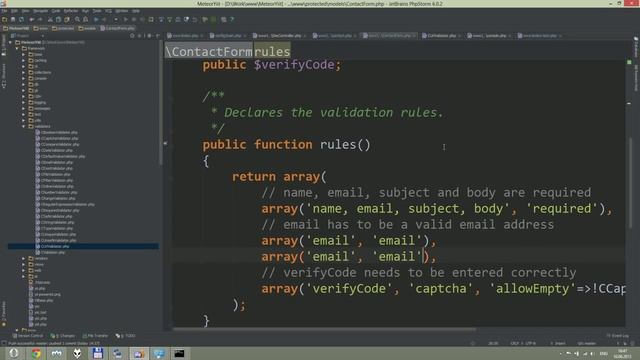The width and height of the screenshot is (640, 360).
Task: Click the UTF-8 encoding status entry
Action: point(531,344)
